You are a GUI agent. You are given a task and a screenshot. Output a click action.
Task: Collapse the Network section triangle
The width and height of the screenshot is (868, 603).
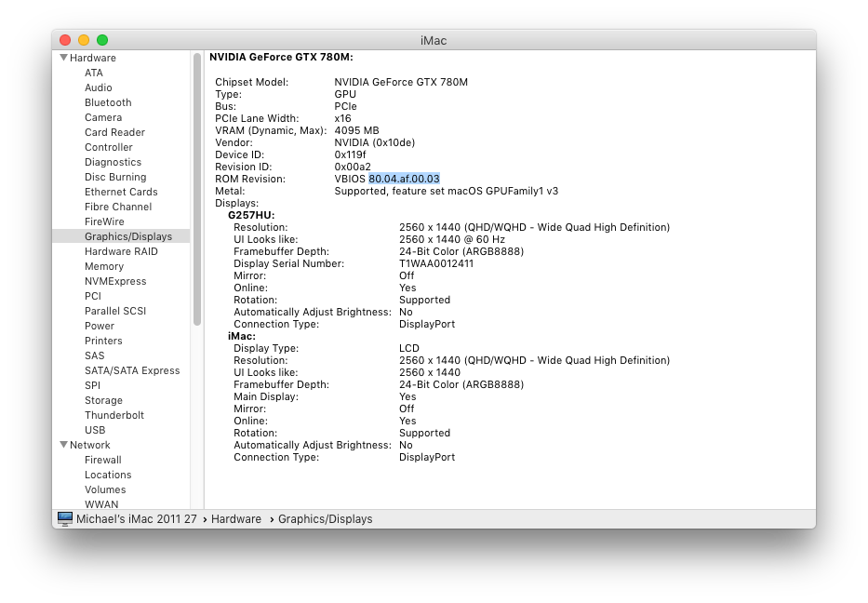(x=63, y=445)
